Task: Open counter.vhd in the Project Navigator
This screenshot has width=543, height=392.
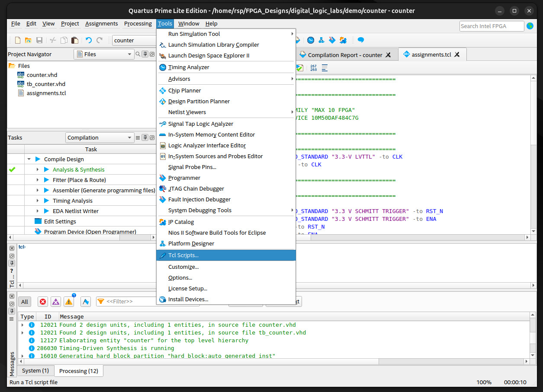Action: [42, 75]
